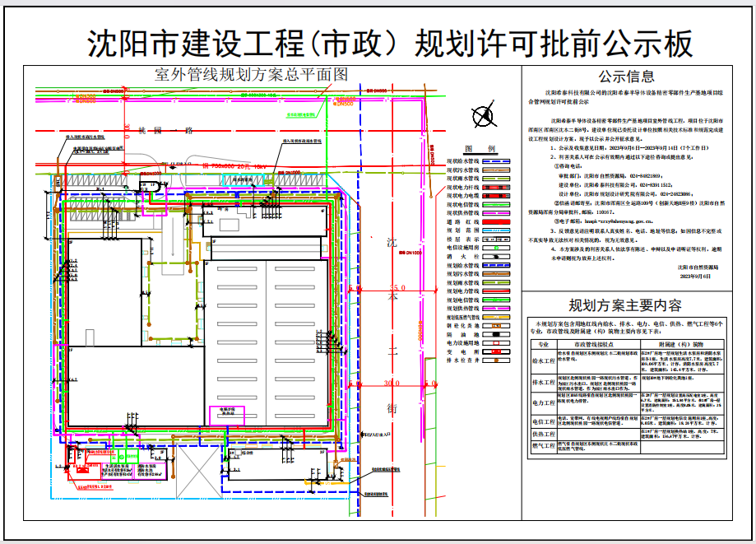Click the 电信工程 table row label

tap(544, 421)
